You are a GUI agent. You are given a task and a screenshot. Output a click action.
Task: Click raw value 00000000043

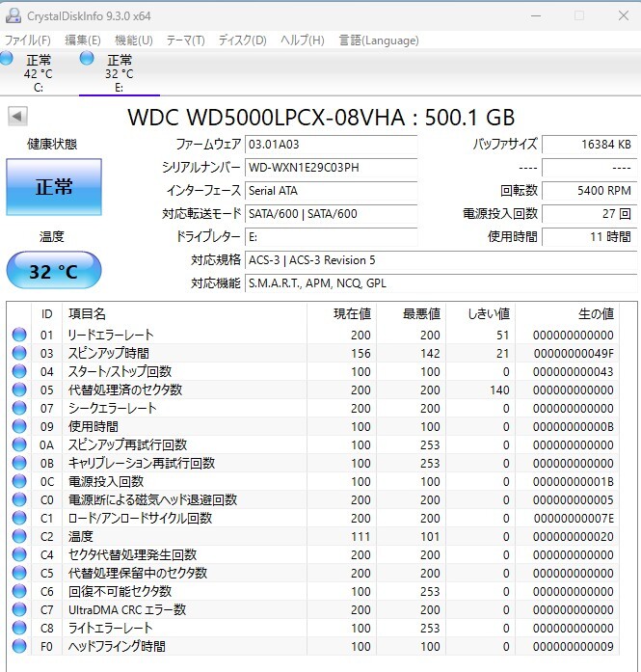[574, 371]
